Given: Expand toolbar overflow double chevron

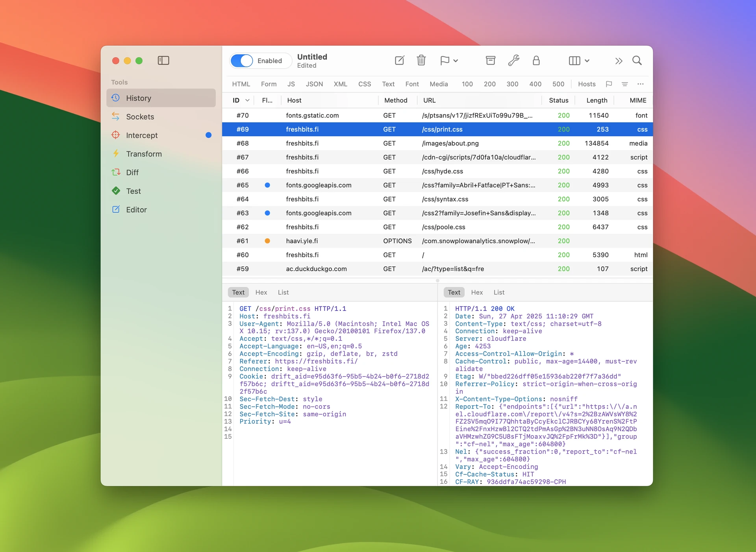Looking at the screenshot, I should (x=619, y=61).
